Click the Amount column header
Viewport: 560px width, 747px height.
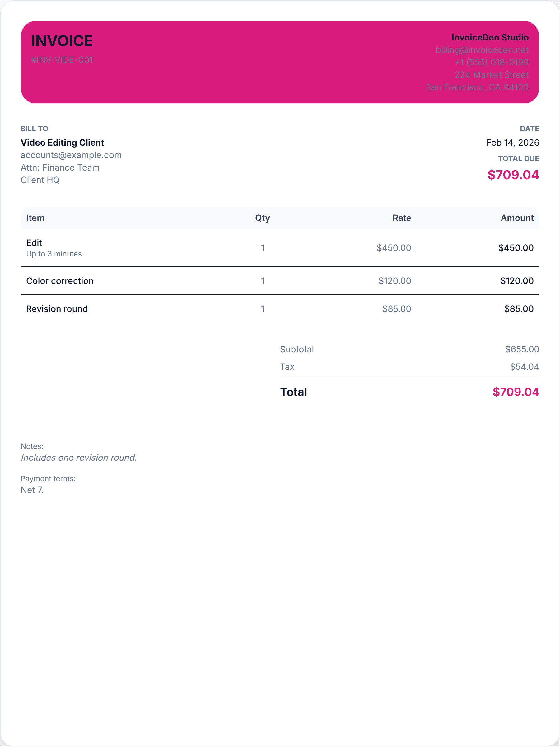(517, 218)
